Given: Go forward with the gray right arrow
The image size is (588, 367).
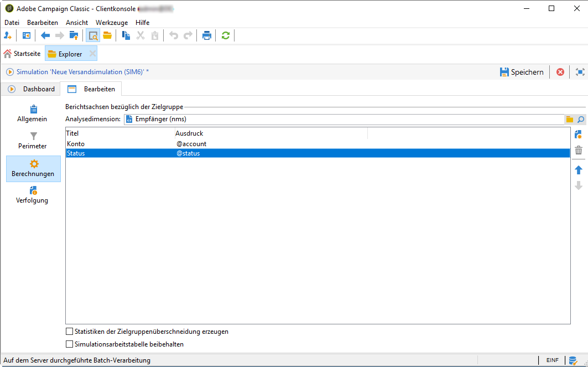Looking at the screenshot, I should click(x=60, y=35).
